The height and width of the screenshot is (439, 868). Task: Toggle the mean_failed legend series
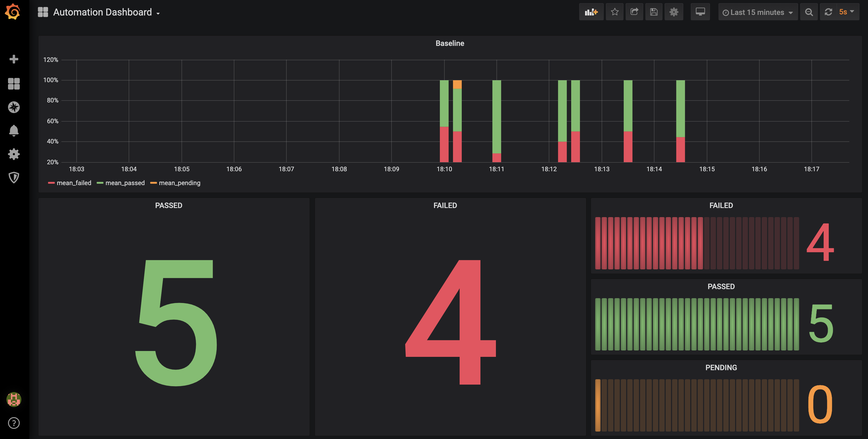(74, 183)
